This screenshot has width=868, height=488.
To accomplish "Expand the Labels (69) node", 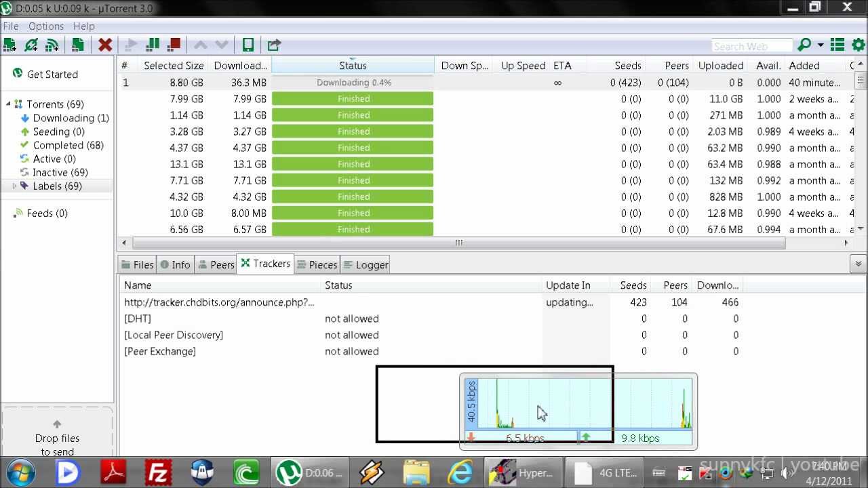I will [x=14, y=186].
